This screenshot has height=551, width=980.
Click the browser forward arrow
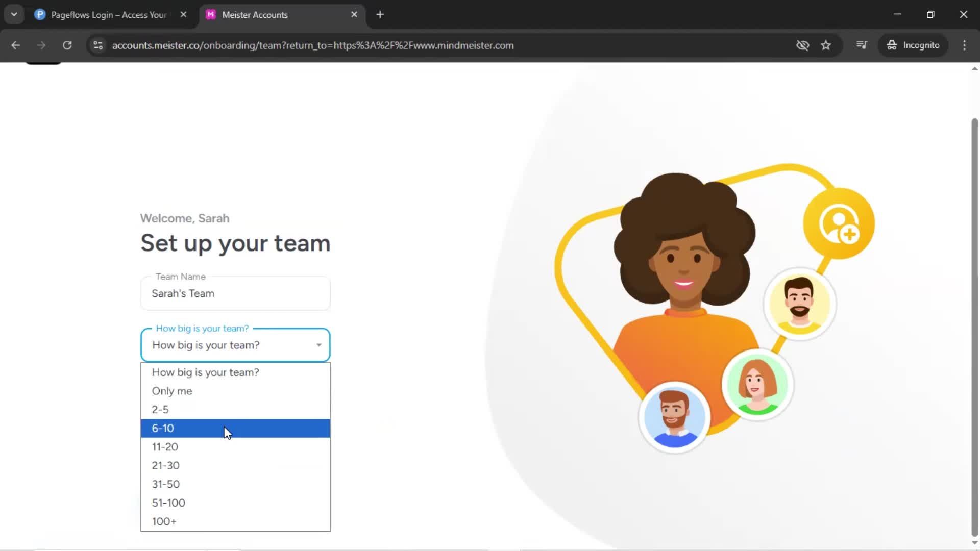pos(41,45)
